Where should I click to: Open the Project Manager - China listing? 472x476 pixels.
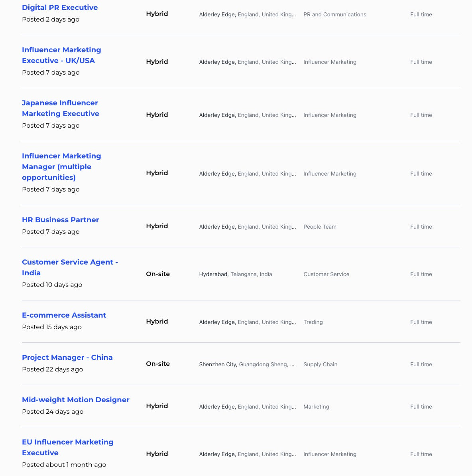click(67, 357)
